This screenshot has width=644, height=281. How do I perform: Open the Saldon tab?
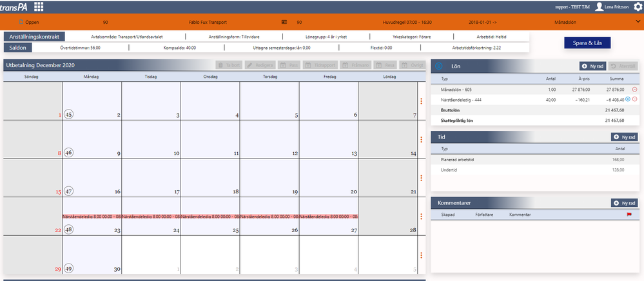tap(18, 48)
